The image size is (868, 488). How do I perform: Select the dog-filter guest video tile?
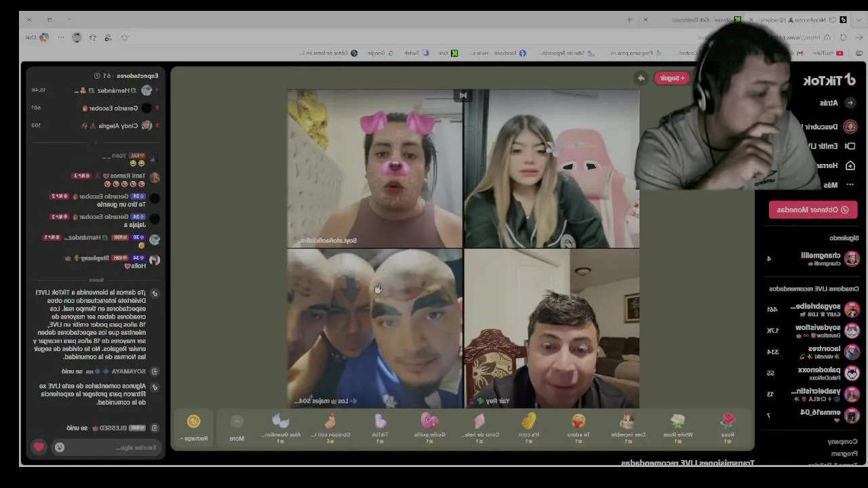(x=375, y=168)
